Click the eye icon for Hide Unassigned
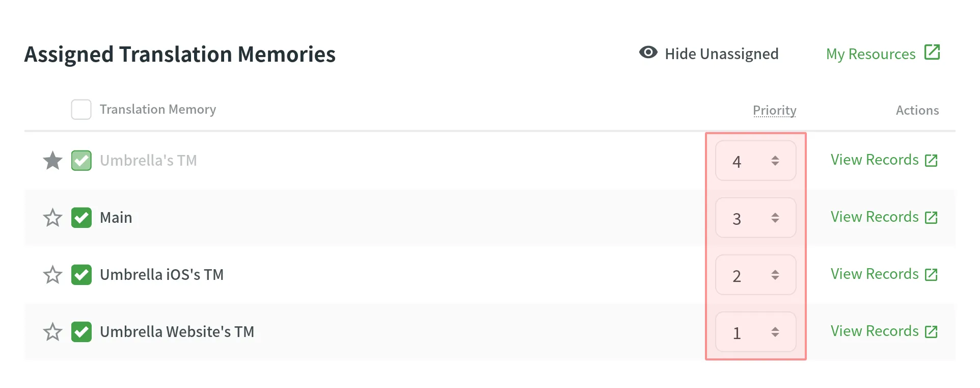 pos(648,53)
